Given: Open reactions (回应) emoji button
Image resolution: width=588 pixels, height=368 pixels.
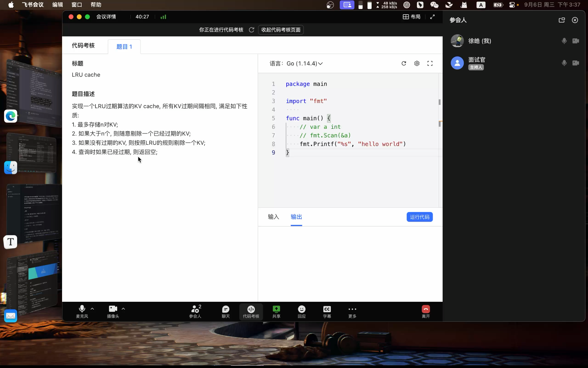Looking at the screenshot, I should click(302, 311).
